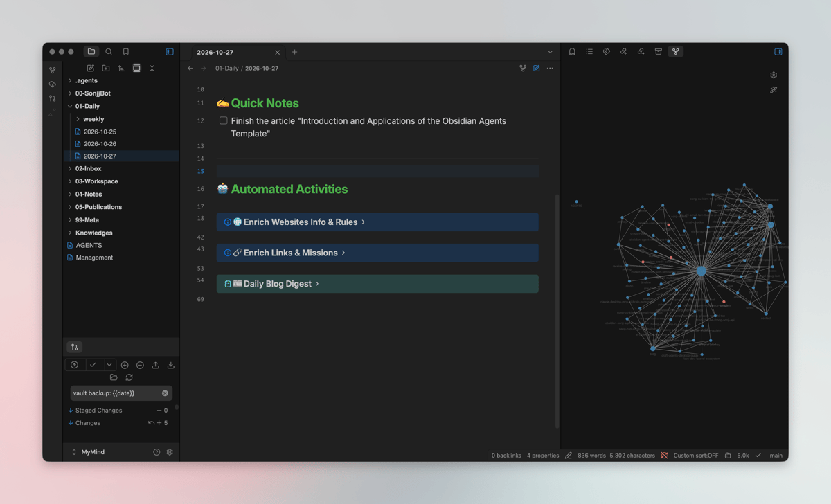Open the Git source control ribbon icon
The image size is (831, 504).
[53, 98]
